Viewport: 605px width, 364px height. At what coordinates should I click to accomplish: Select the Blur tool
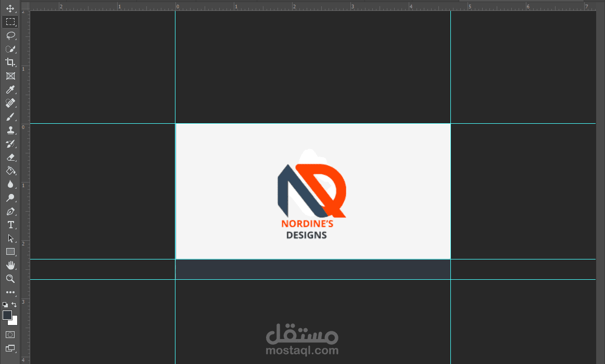tap(10, 184)
